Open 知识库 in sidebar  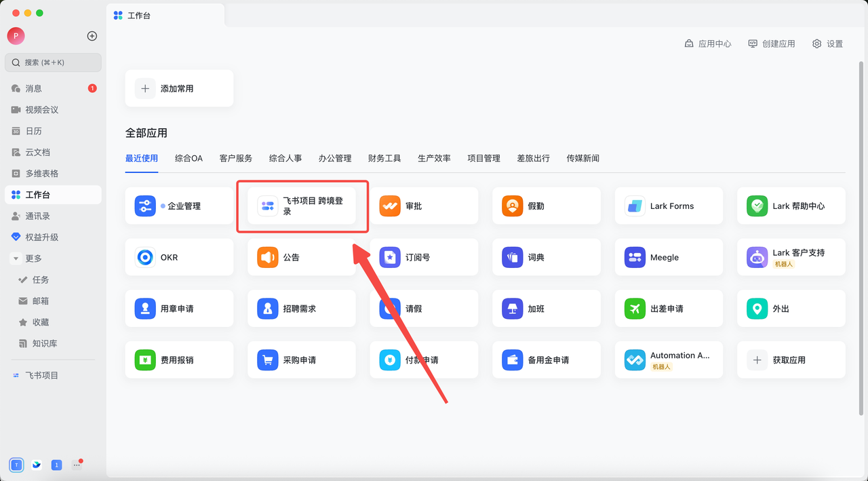[53, 343]
